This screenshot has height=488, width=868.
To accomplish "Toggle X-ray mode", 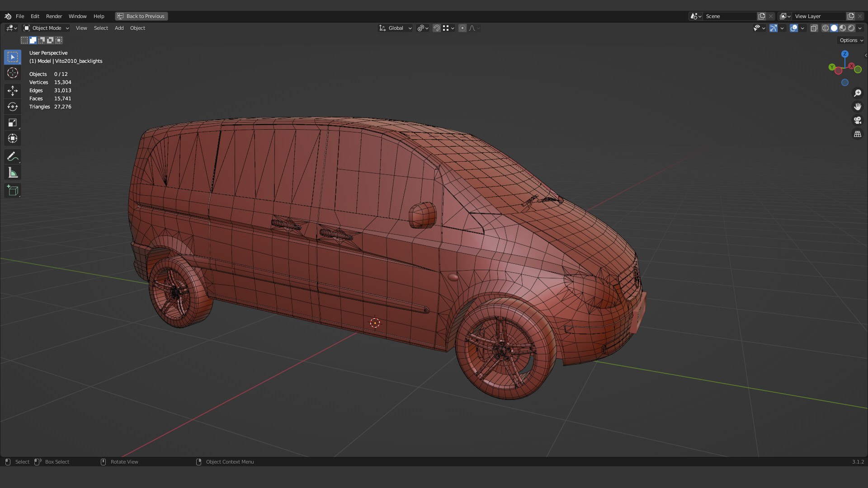I will [x=814, y=28].
